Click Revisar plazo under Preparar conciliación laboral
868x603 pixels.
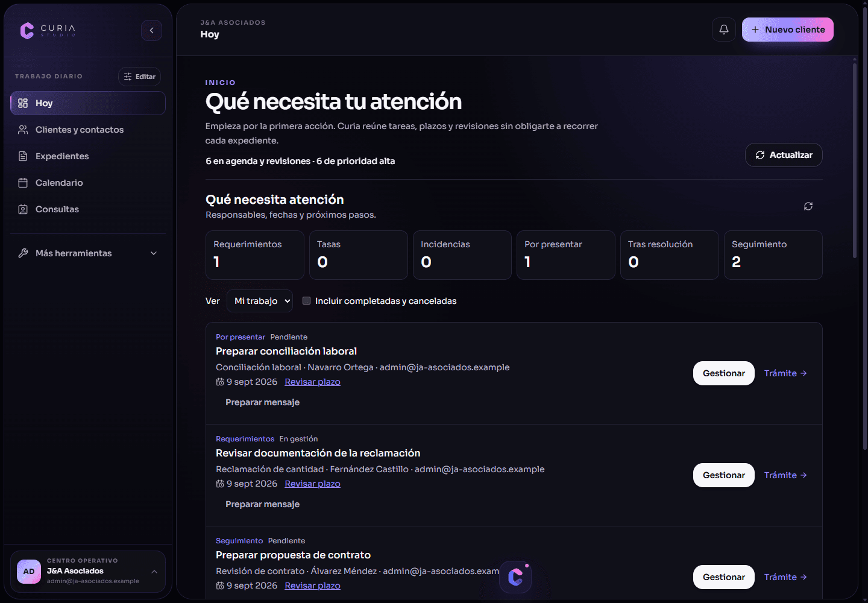(x=312, y=382)
